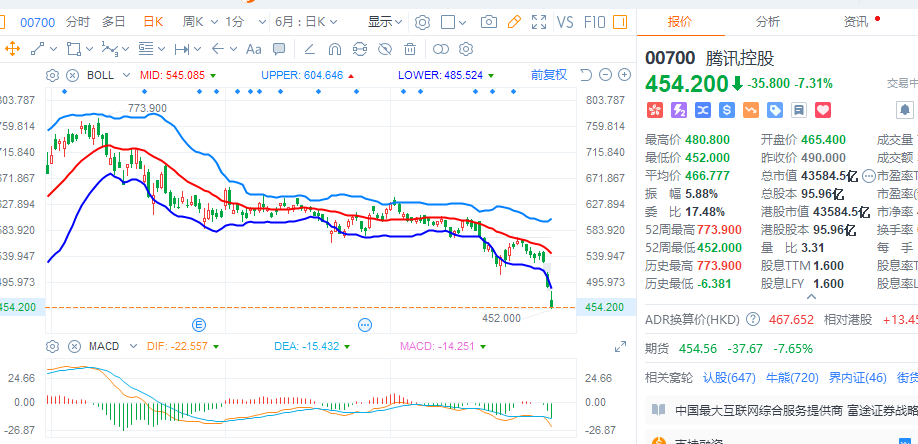The image size is (918, 444).
Task: Click help icon next to ADR换算价(HKD)
Action: 753,320
